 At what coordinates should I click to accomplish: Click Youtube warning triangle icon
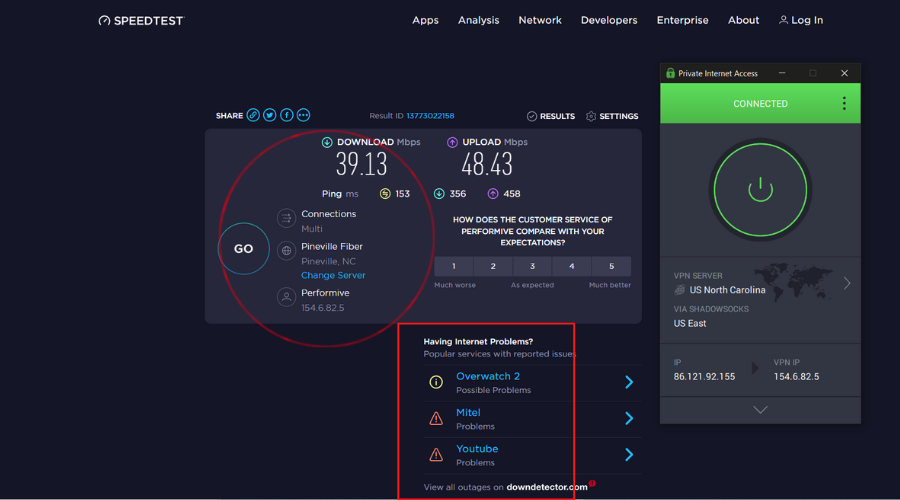point(436,455)
